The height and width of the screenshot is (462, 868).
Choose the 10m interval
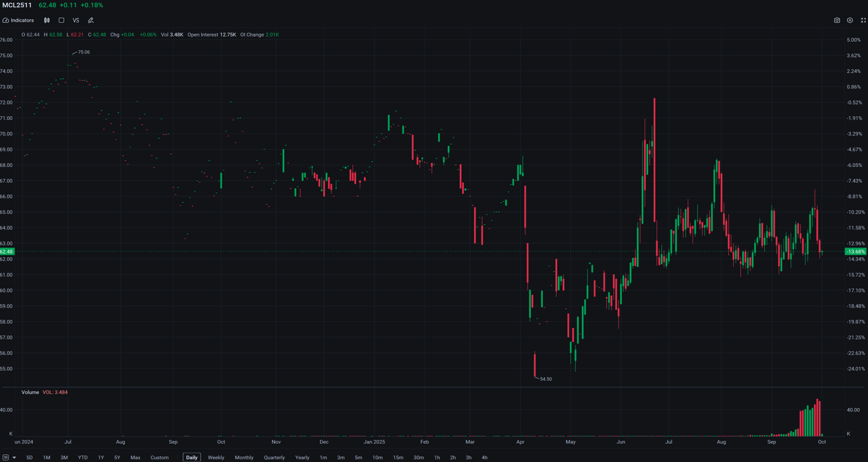point(378,457)
